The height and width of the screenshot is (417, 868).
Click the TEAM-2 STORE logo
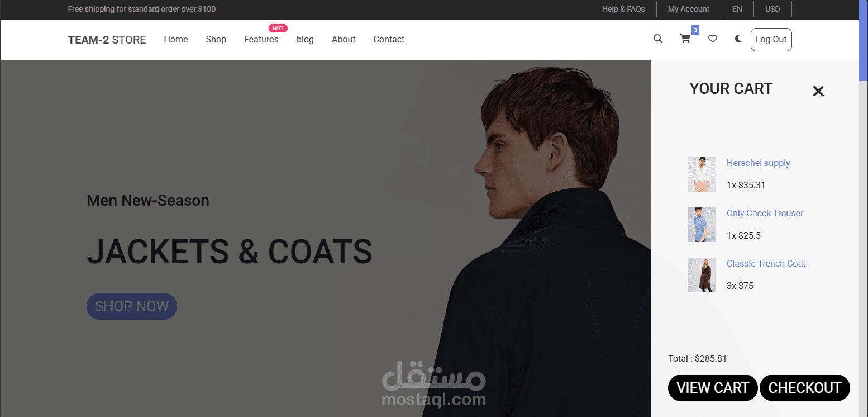tap(107, 40)
